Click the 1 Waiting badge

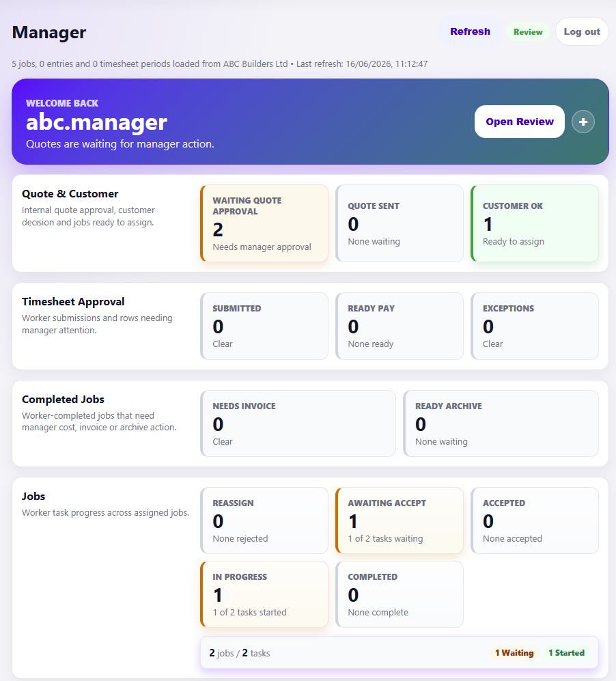click(x=514, y=653)
